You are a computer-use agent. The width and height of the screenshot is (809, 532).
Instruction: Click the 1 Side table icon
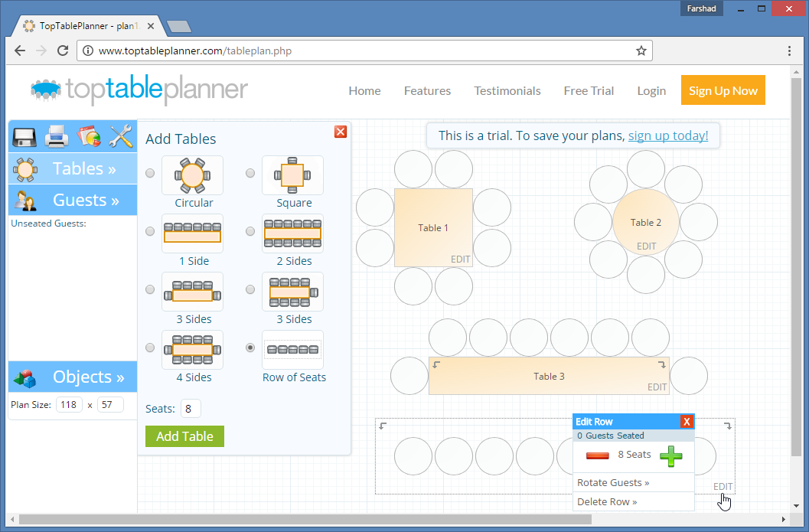pos(192,233)
